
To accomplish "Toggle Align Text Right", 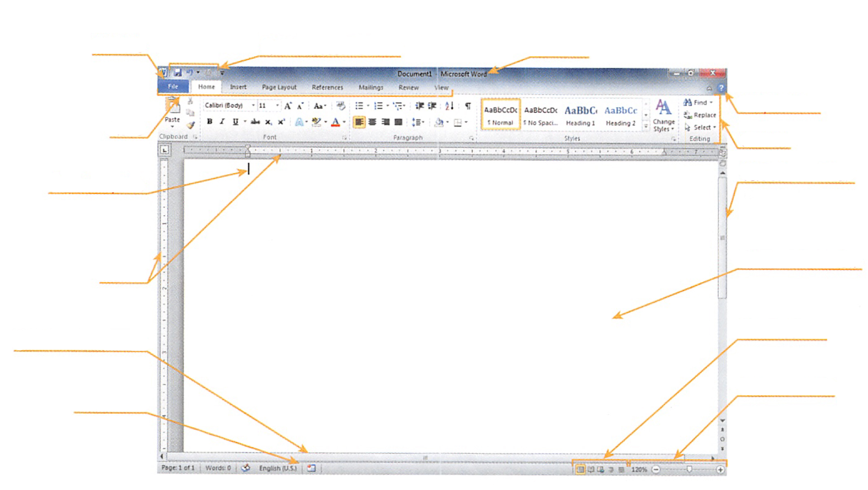I will click(385, 122).
